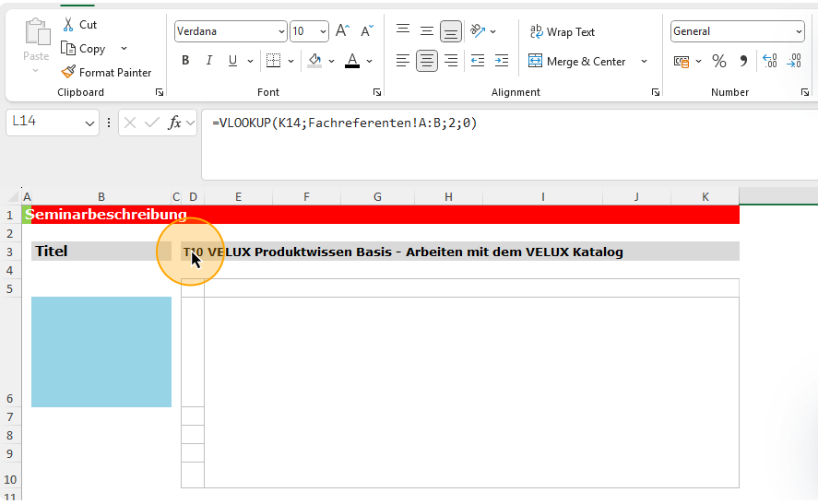This screenshot has height=504, width=818.
Task: Toggle Italic formatting
Action: click(x=209, y=61)
